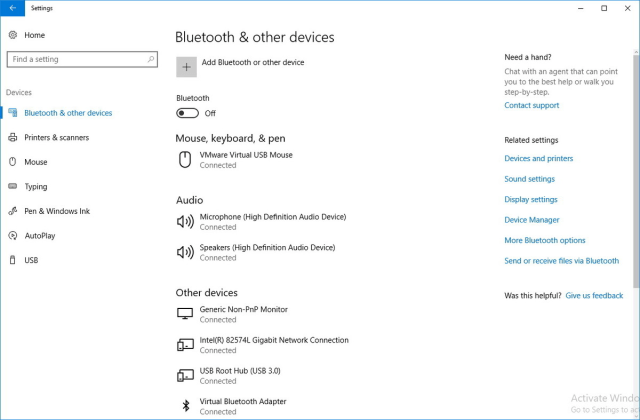Image resolution: width=640 pixels, height=420 pixels.
Task: Click the back arrow in the title bar
Action: pyautogui.click(x=12, y=8)
